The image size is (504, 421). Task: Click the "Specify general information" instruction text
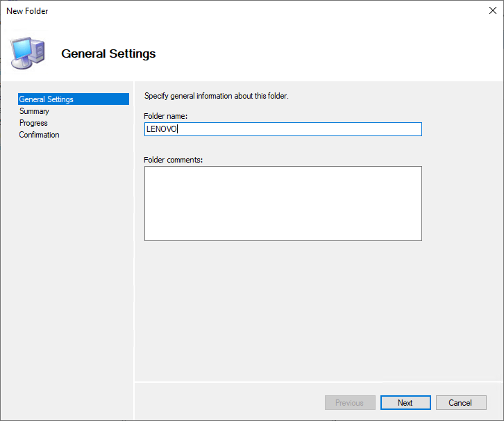click(216, 96)
